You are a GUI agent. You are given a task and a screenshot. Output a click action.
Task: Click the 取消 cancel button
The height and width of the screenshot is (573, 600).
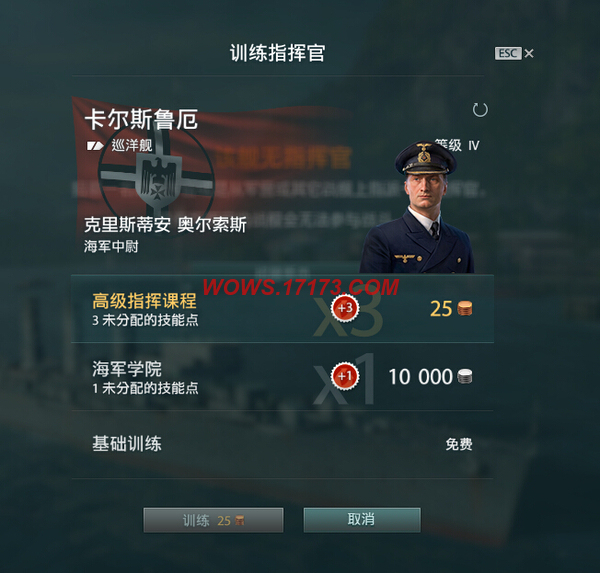pos(362,520)
